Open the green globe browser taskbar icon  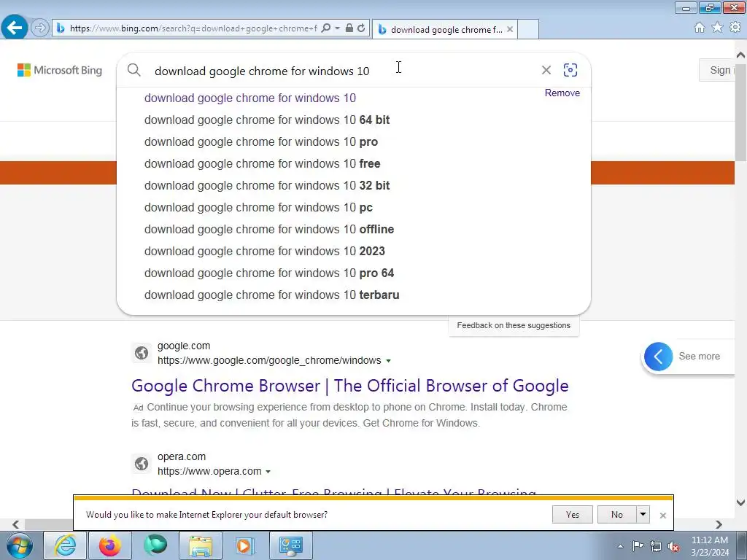point(155,545)
